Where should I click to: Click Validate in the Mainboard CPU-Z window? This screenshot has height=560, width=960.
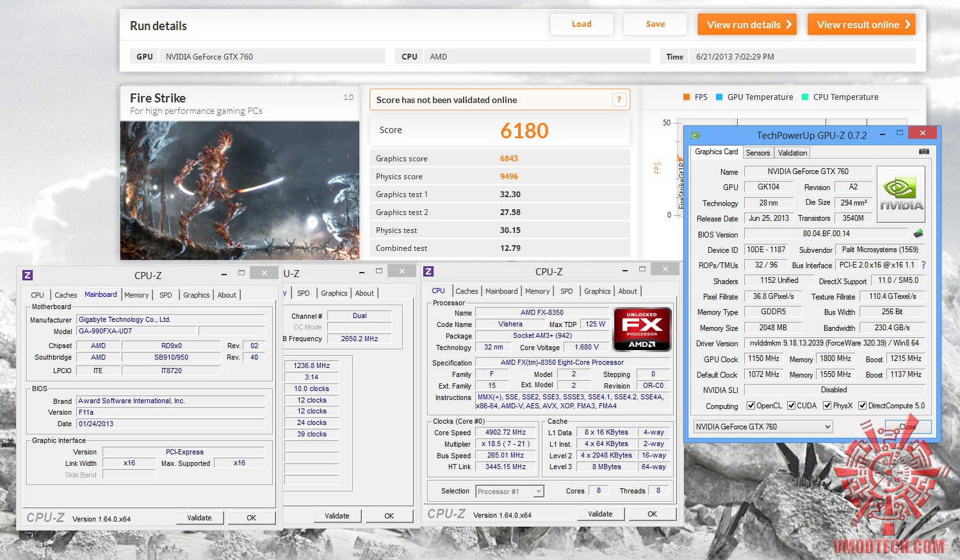(x=199, y=518)
